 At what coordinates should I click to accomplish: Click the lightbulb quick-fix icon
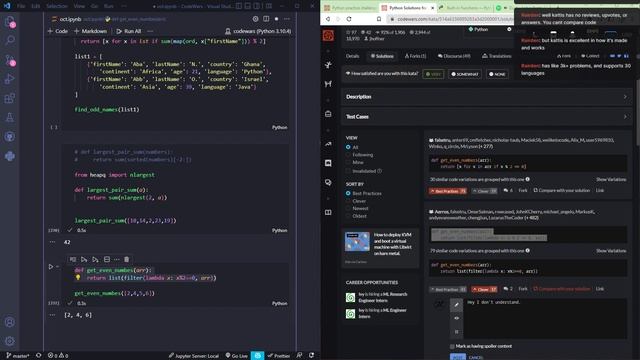click(78, 278)
